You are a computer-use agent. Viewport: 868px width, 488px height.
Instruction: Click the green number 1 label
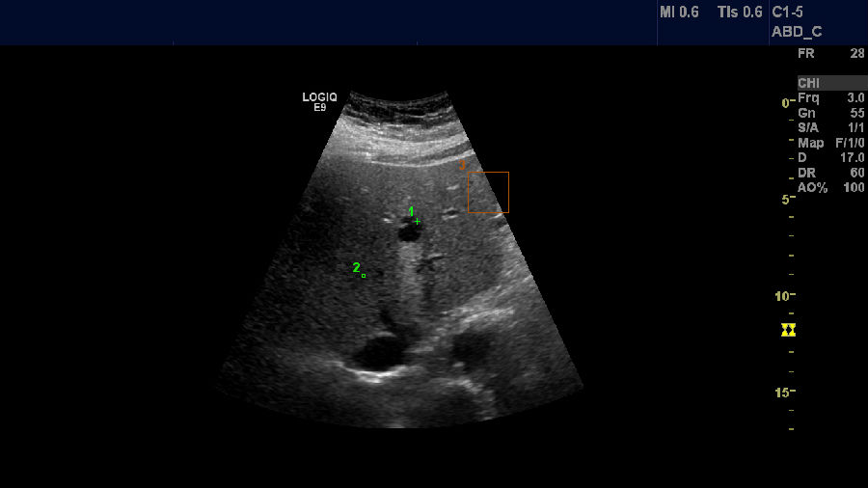coord(410,211)
